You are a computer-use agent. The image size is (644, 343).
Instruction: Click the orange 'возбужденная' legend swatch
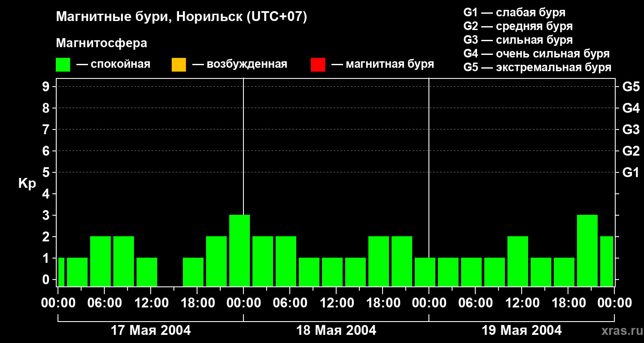179,65
